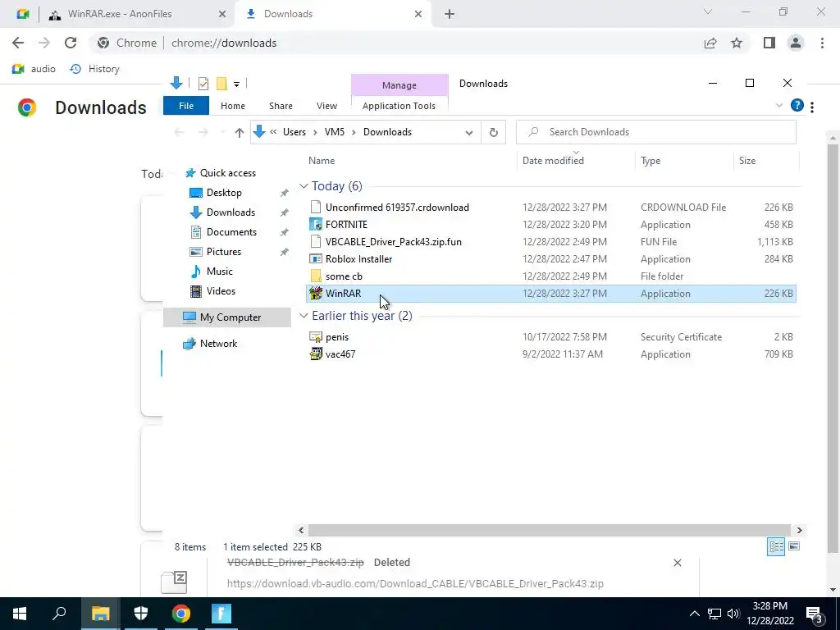Toggle Chrome side panel
This screenshot has width=840, height=630.
(x=769, y=43)
